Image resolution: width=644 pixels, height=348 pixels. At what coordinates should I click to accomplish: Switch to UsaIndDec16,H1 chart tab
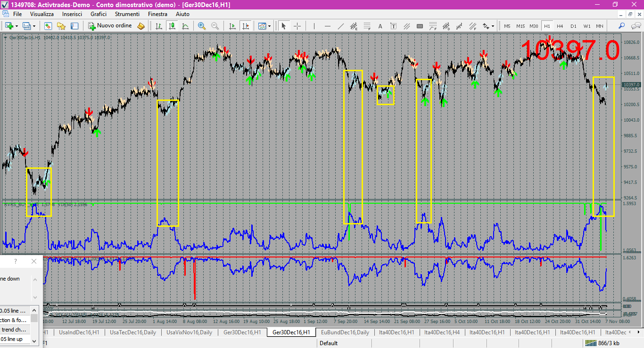[x=79, y=332]
